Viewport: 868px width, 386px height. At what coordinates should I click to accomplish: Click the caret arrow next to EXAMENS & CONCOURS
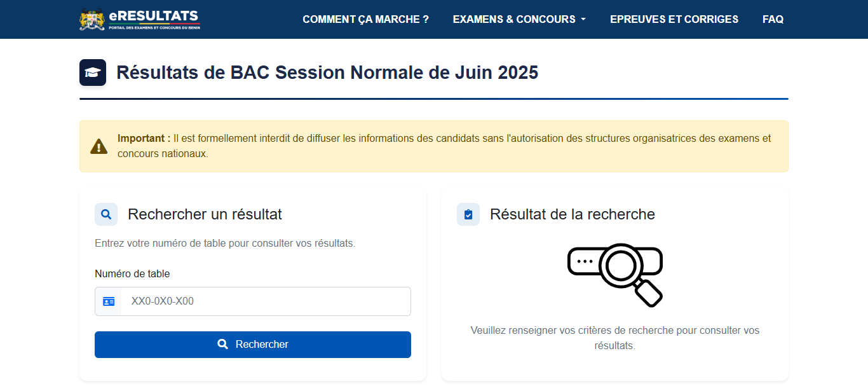pos(583,20)
